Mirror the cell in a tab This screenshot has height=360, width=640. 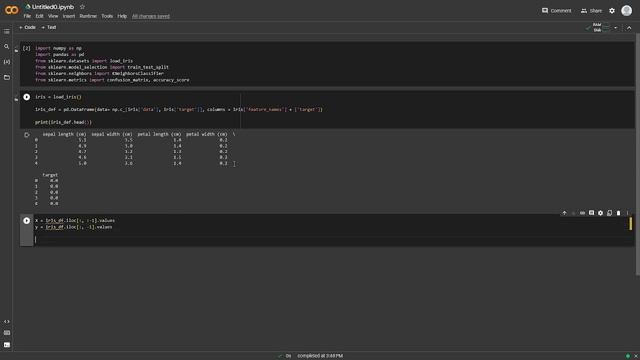point(609,213)
